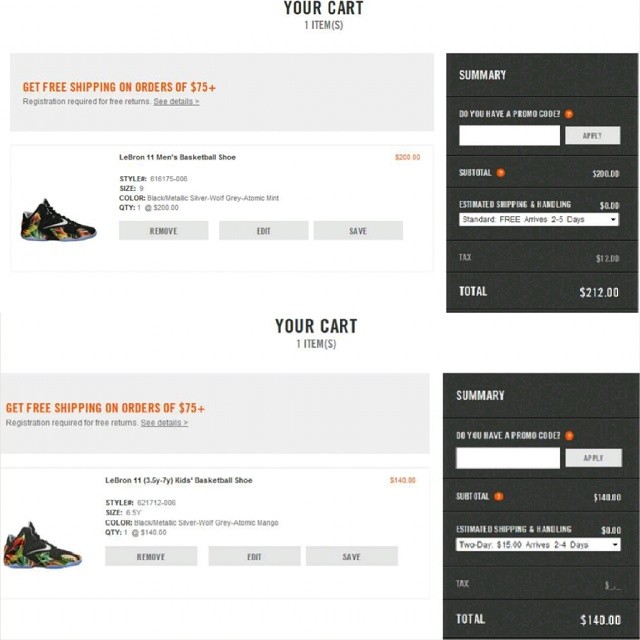Image resolution: width=640 pixels, height=640 pixels.
Task: Open the Standard FREE shipping dropdown
Action: pos(539,220)
